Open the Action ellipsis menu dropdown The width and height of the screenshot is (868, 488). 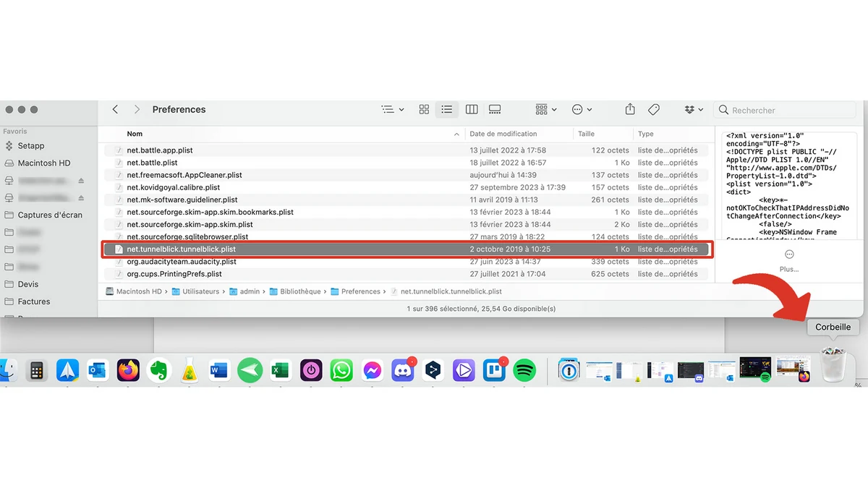(582, 109)
